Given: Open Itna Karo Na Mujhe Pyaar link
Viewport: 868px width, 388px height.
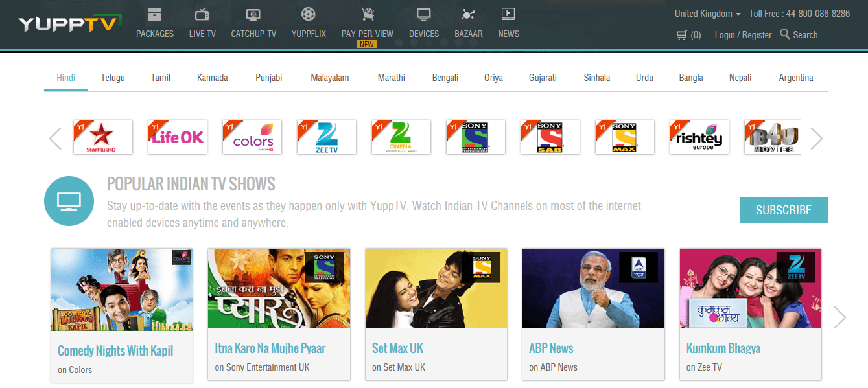Looking at the screenshot, I should pyautogui.click(x=270, y=348).
